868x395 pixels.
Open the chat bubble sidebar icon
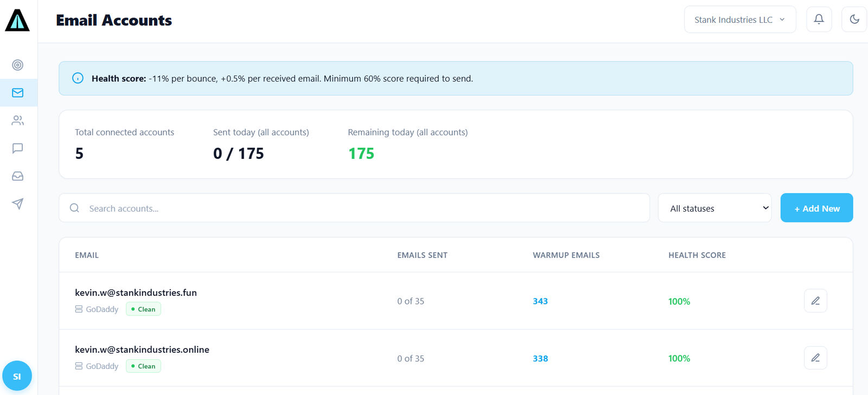click(x=18, y=148)
